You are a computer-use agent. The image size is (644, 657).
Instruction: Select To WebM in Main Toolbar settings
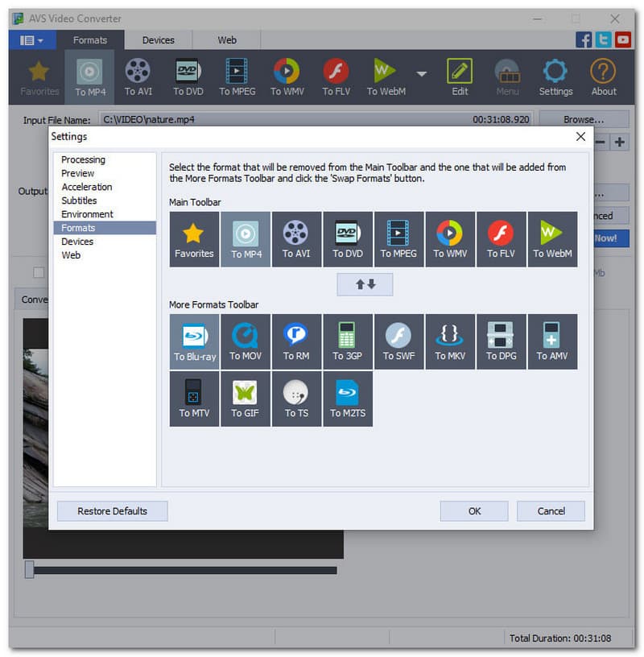point(552,239)
